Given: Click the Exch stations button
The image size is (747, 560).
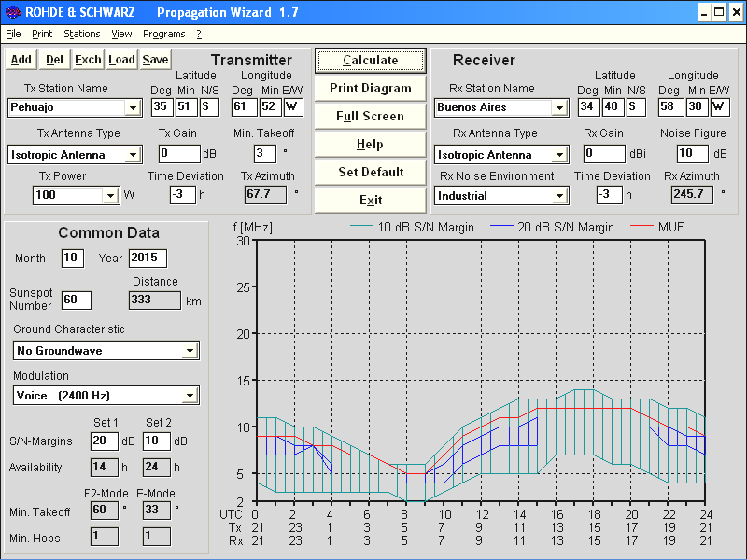Looking at the screenshot, I should click(88, 60).
